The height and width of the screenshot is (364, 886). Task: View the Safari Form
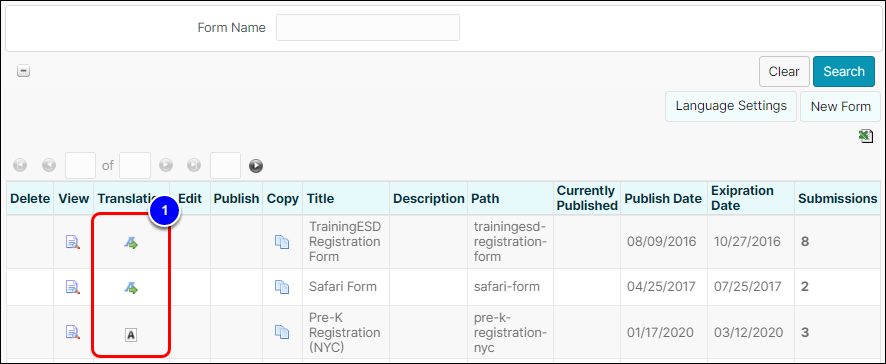click(x=73, y=287)
